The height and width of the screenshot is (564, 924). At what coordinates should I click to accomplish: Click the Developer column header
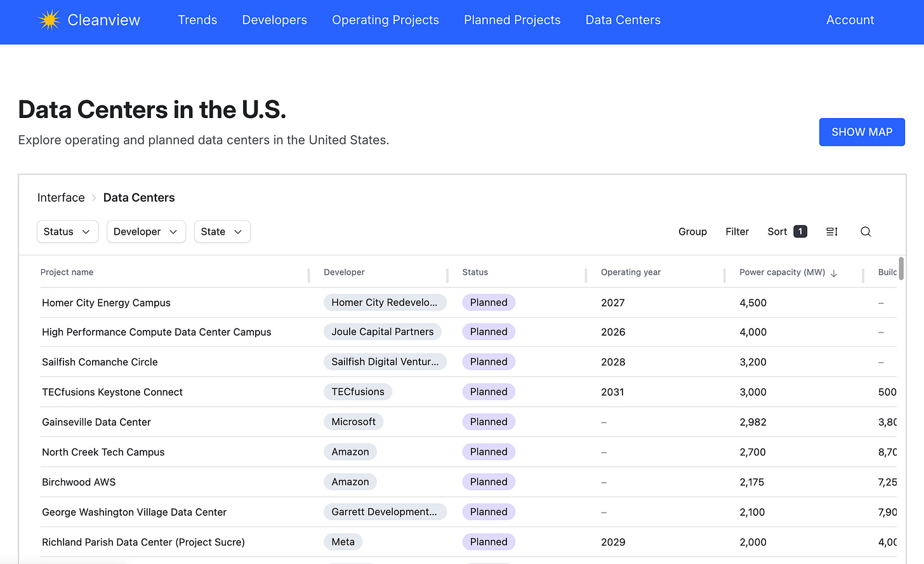[x=344, y=272]
